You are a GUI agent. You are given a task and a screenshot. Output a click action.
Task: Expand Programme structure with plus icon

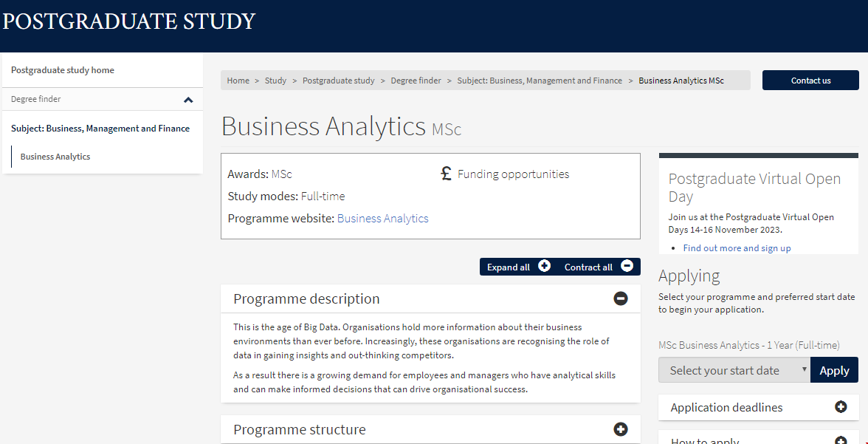(621, 429)
